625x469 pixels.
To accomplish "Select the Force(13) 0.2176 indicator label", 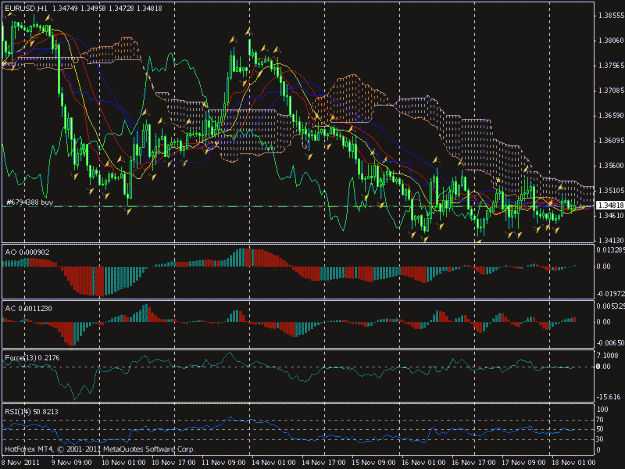I will pyautogui.click(x=32, y=358).
